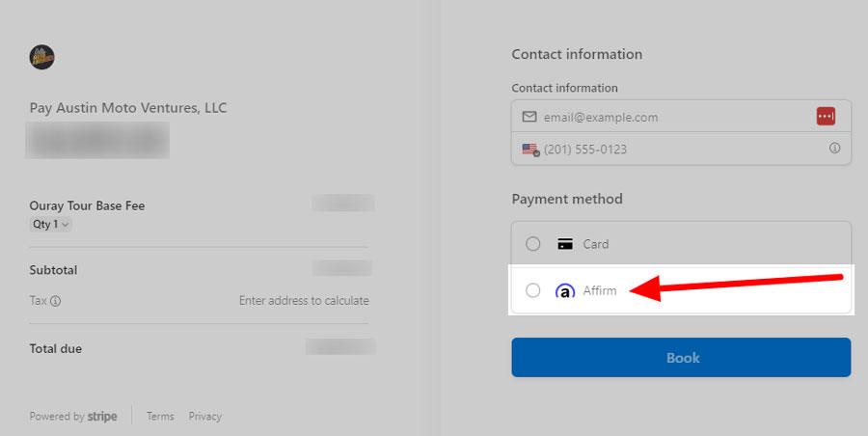Select the Affirm radio button
The image size is (868, 436).
tap(532, 291)
